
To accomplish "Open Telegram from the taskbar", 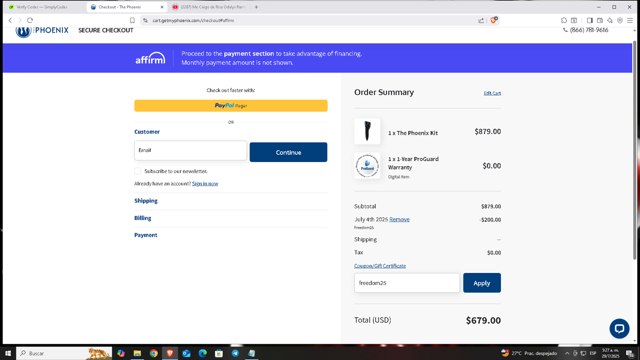I will [x=235, y=353].
